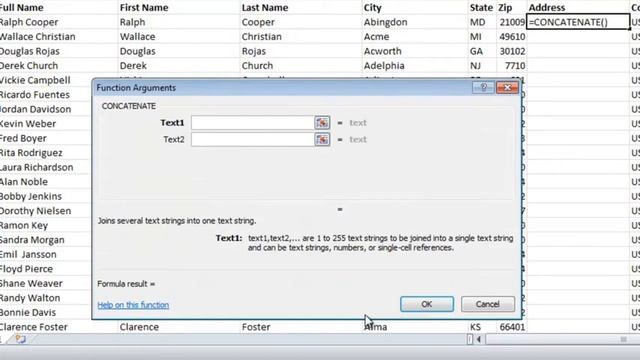Select Wallace Christian full name cell

[x=59, y=37]
